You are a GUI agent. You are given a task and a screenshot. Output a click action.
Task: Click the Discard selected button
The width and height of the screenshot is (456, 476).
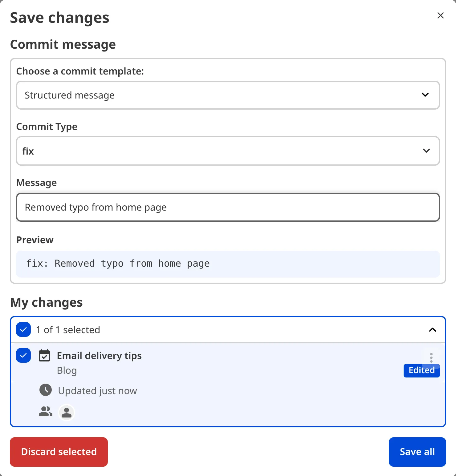click(59, 452)
